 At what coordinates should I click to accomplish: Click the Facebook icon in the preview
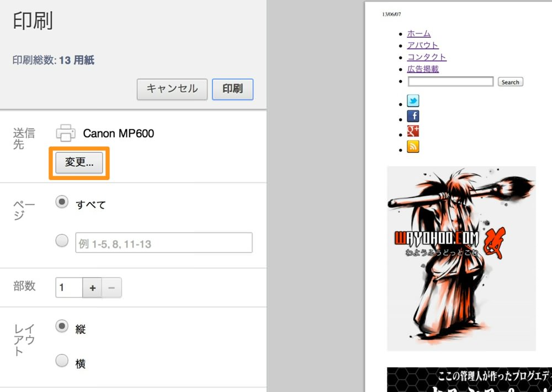tap(413, 116)
